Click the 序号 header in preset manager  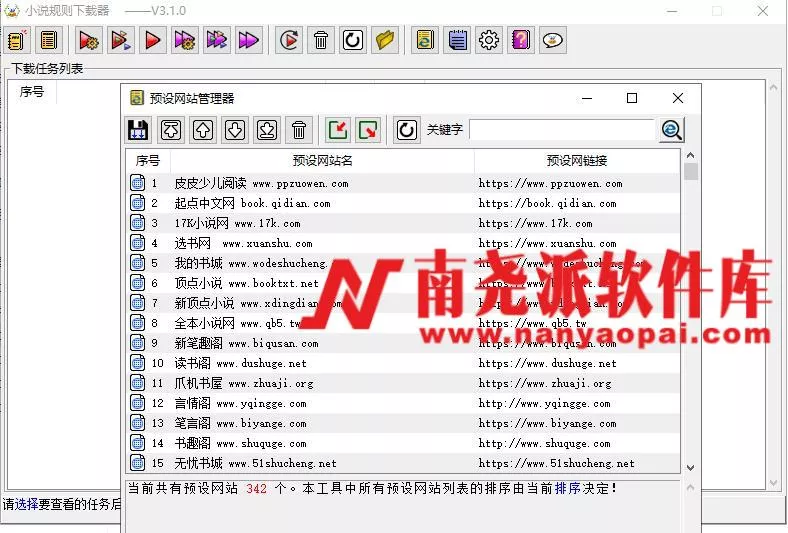pos(148,161)
